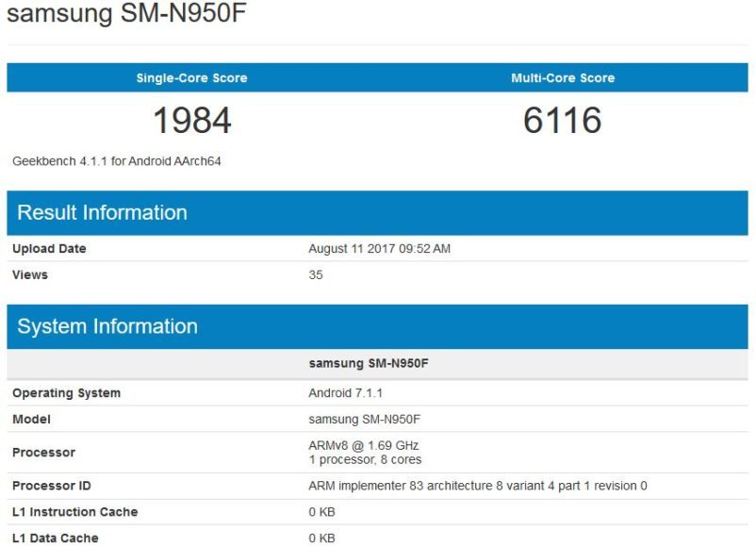Image resolution: width=756 pixels, height=547 pixels.
Task: Click the Geekbench 4.1.1 for Android AArch64 text
Action: pyautogui.click(x=117, y=161)
